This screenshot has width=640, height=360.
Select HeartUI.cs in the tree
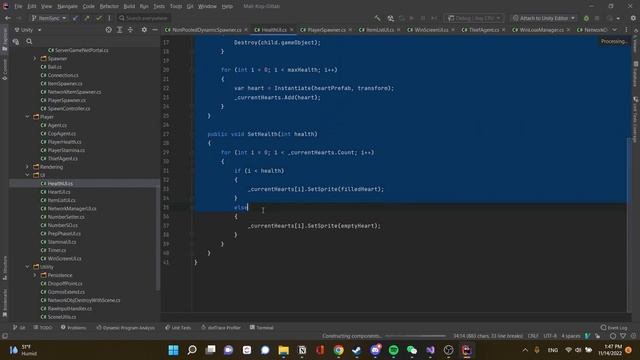[56, 192]
